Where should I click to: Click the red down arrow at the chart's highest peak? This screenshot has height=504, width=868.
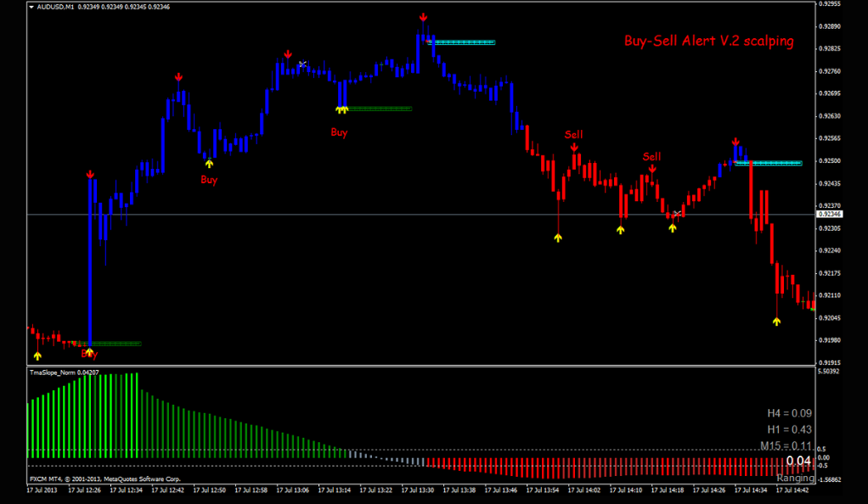(x=423, y=18)
